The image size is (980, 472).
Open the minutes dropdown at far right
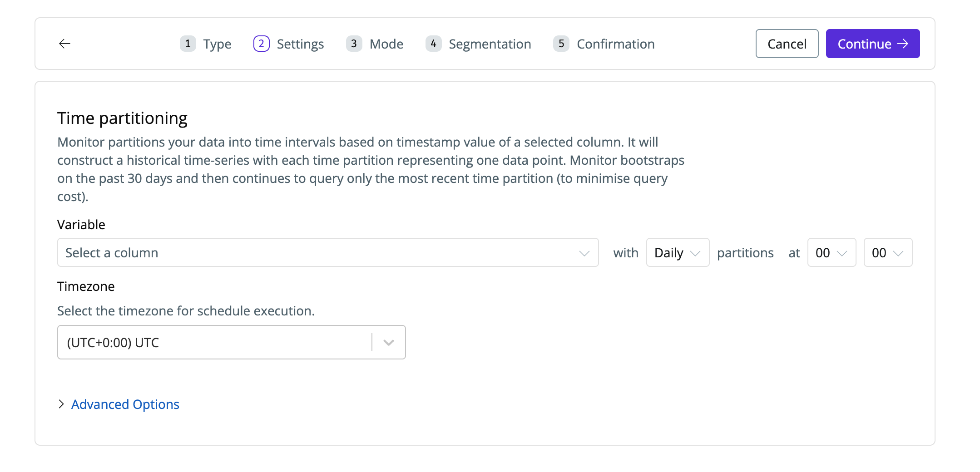887,253
